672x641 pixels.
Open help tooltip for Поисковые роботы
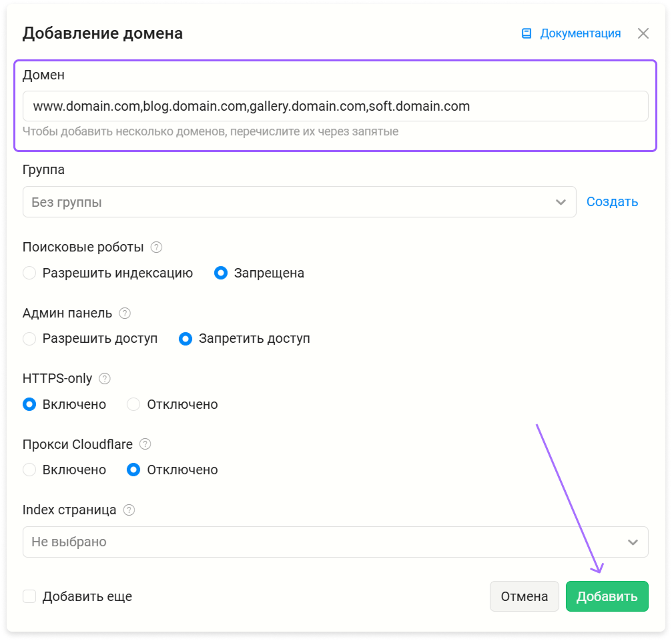[x=156, y=247]
